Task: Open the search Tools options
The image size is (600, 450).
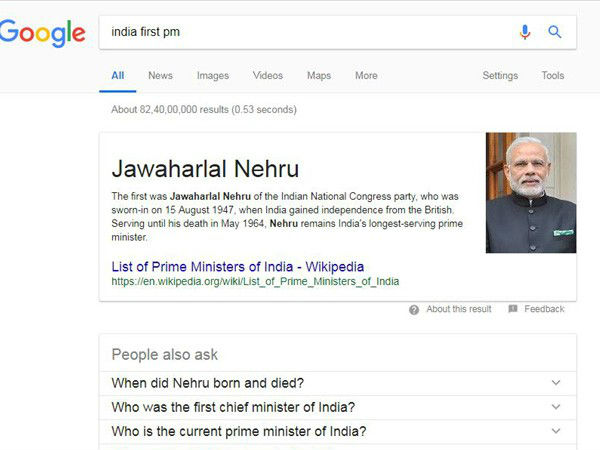Action: pyautogui.click(x=553, y=75)
